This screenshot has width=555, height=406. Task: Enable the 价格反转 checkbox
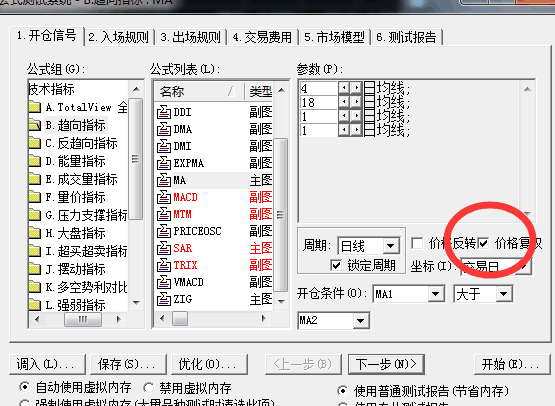click(417, 244)
